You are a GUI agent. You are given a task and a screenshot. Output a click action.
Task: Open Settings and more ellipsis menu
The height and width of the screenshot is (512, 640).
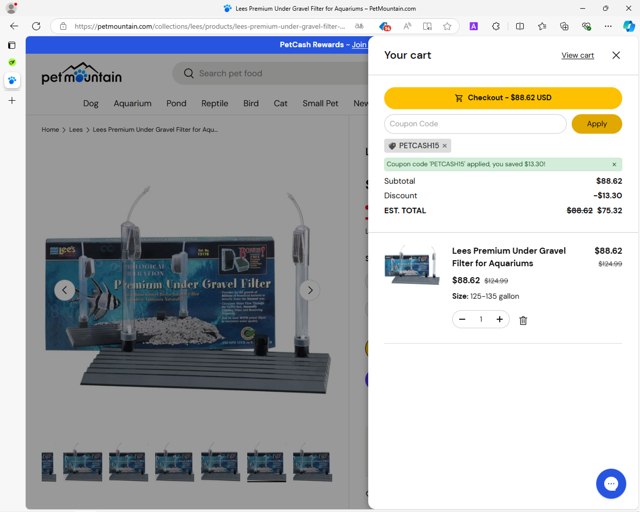608,26
